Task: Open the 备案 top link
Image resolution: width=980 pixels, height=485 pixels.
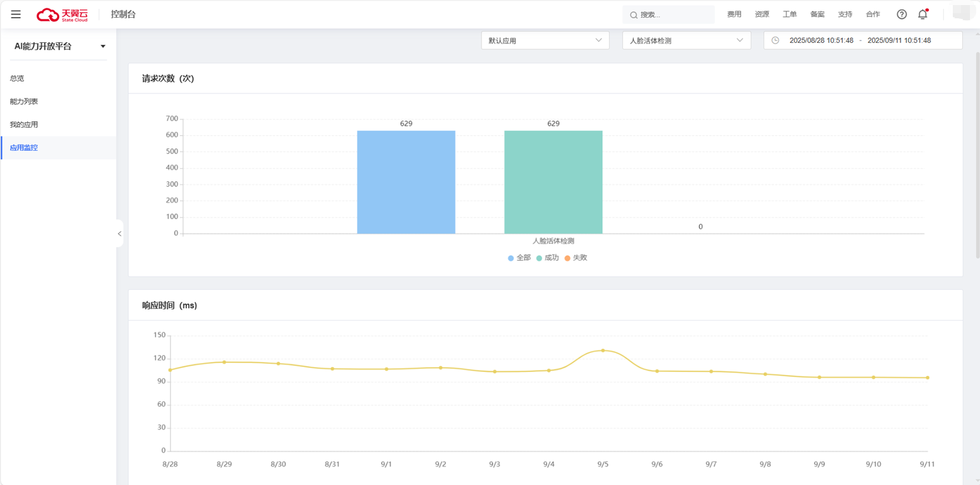Action: coord(818,14)
